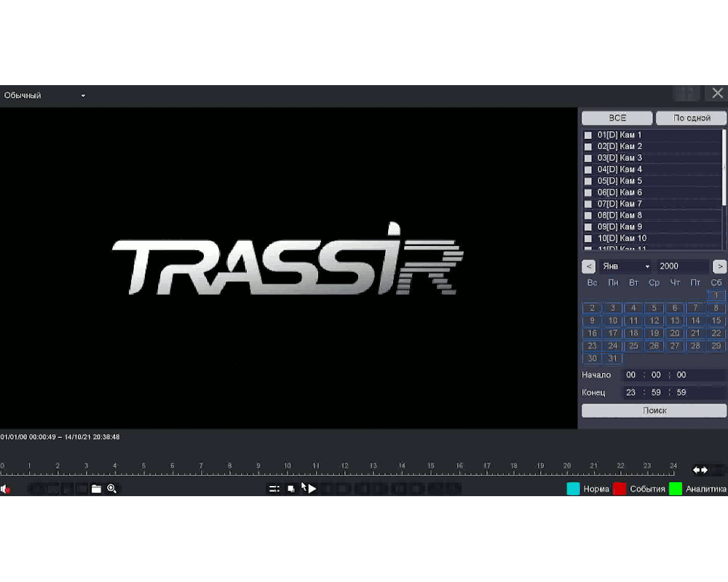Click the ВСЕ button
This screenshot has width=728, height=582.
617,118
